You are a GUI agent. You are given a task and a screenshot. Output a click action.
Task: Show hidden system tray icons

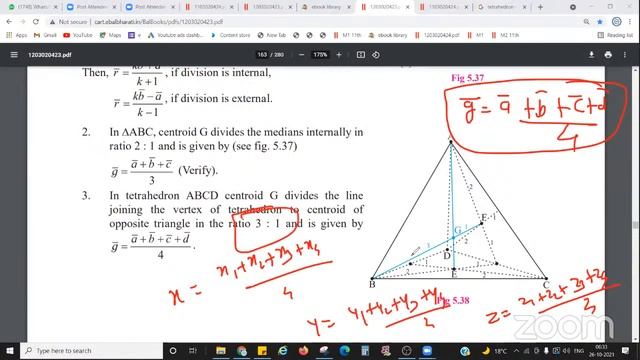[517, 351]
